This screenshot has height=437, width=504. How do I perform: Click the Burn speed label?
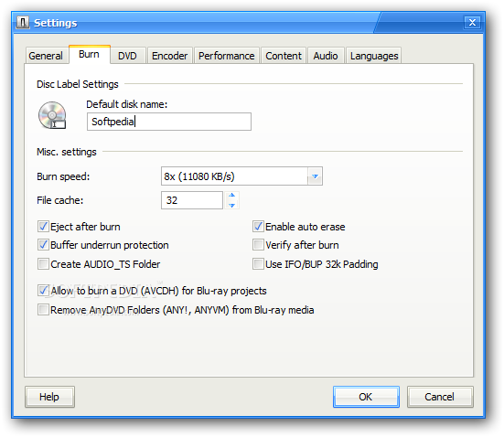[x=63, y=176]
